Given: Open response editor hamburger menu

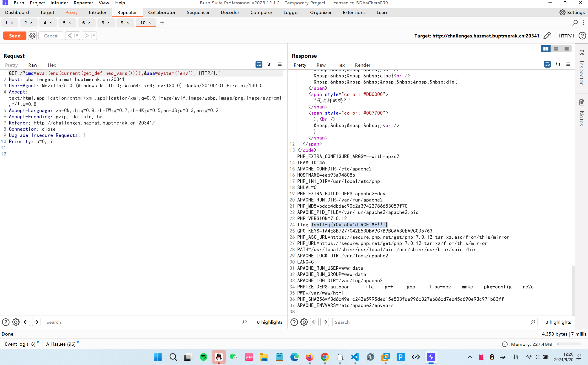Looking at the screenshot, I should click(x=568, y=64).
